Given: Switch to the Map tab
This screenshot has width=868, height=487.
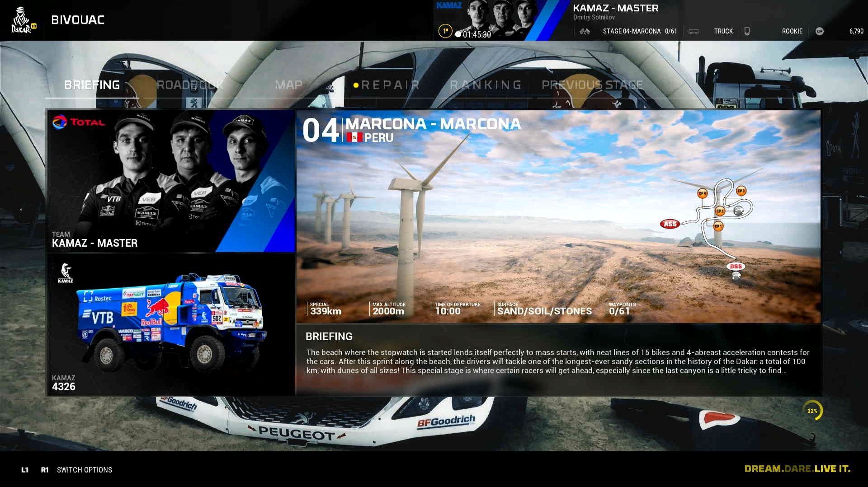Looking at the screenshot, I should click(x=288, y=85).
